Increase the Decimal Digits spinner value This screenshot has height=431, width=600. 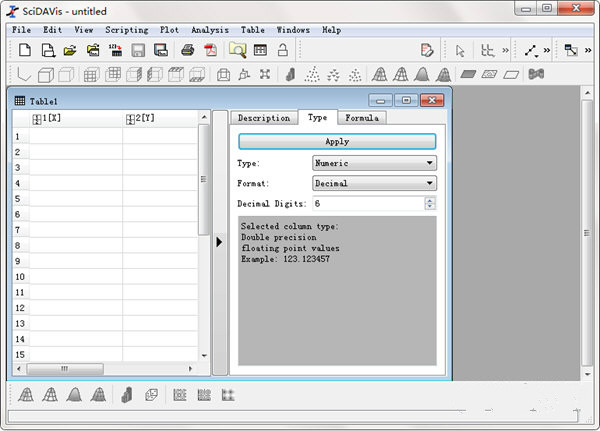[430, 200]
